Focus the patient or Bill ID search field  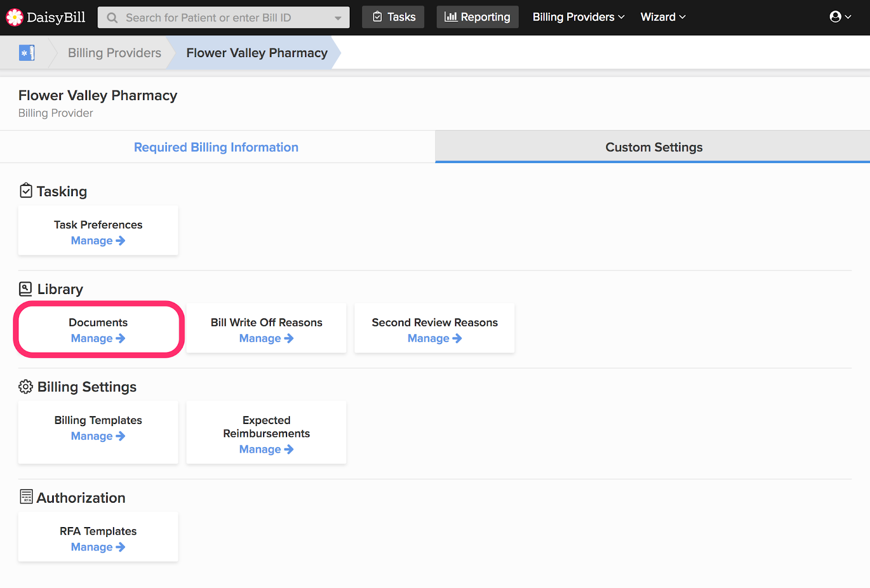[223, 17]
